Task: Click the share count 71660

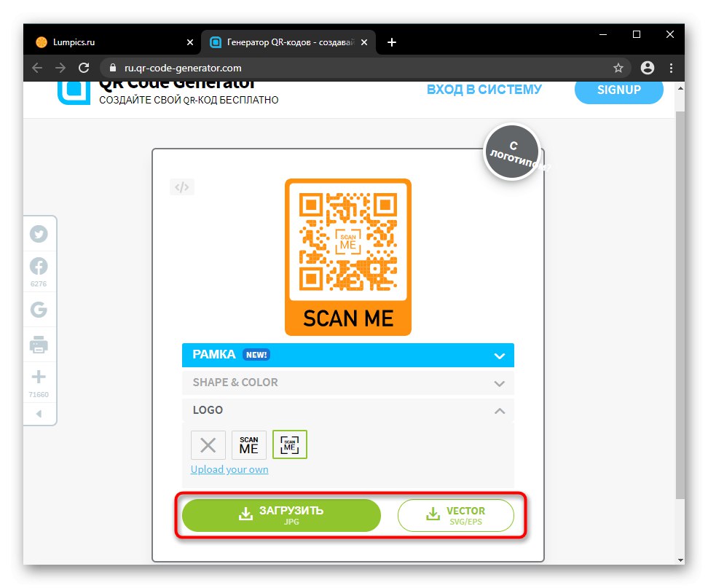Action: click(39, 395)
